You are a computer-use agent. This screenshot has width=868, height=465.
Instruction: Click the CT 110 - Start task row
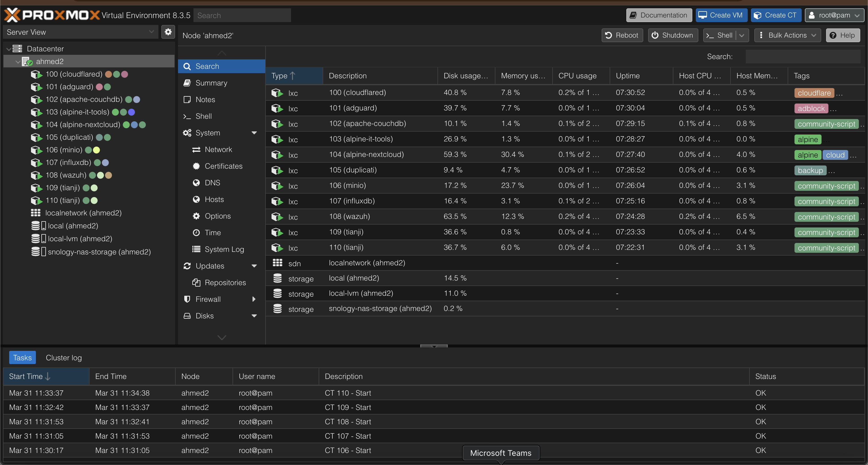click(434, 393)
